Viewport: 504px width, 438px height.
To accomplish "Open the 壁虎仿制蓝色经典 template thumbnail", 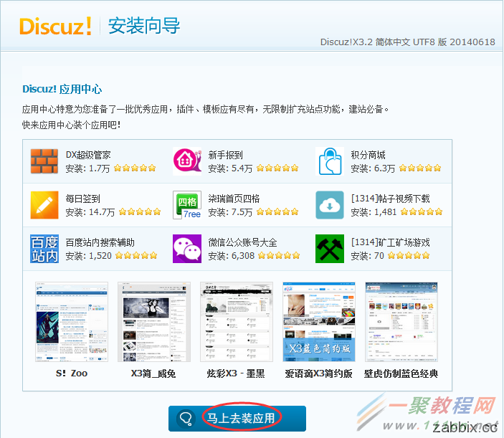I will [401, 322].
